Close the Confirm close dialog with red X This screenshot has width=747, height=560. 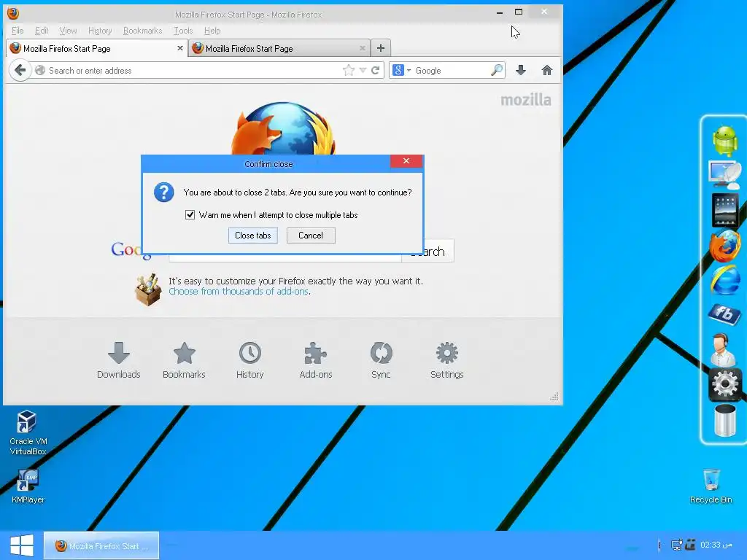pyautogui.click(x=406, y=161)
